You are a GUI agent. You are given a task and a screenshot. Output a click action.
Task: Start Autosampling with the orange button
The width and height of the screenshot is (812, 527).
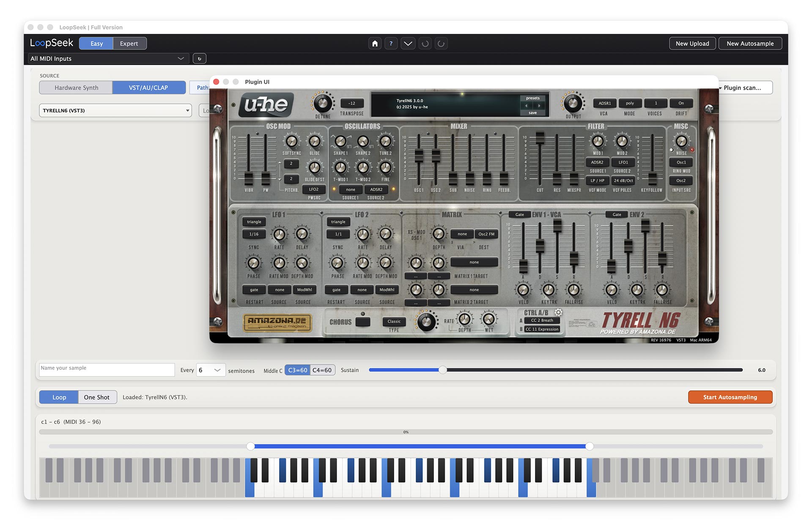click(730, 397)
